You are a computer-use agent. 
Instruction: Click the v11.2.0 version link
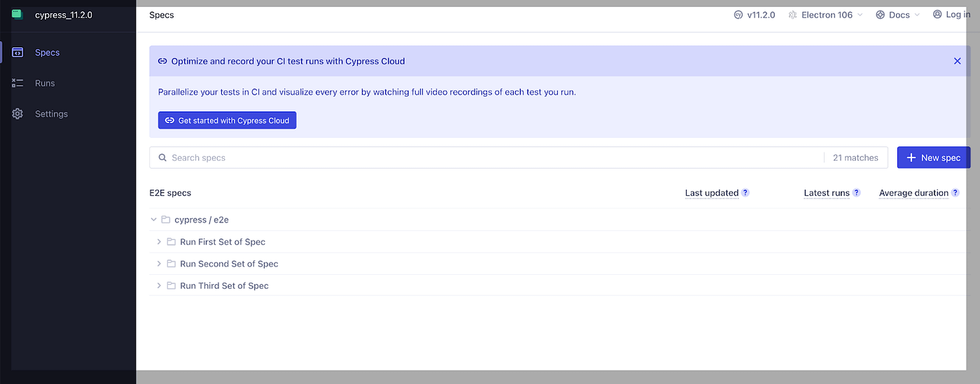pyautogui.click(x=761, y=15)
